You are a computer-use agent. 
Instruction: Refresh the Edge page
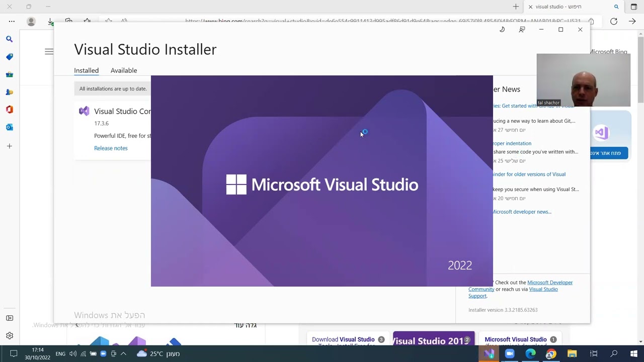point(614,22)
